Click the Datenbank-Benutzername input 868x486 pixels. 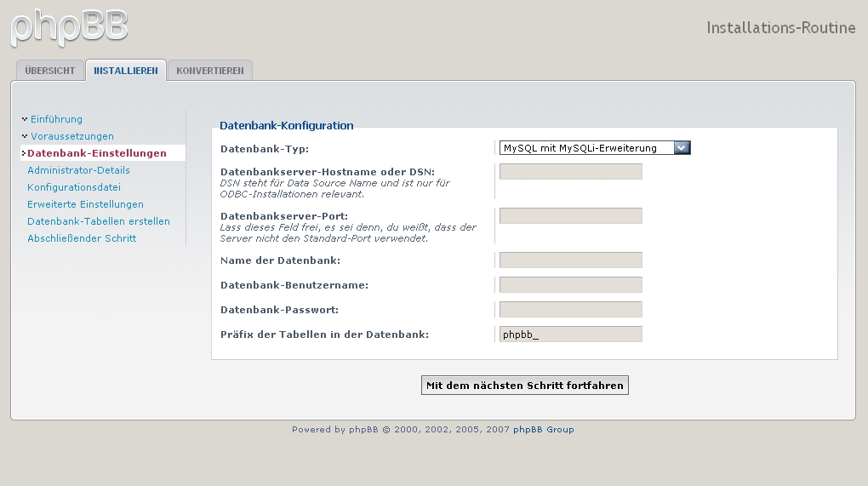[x=570, y=285]
